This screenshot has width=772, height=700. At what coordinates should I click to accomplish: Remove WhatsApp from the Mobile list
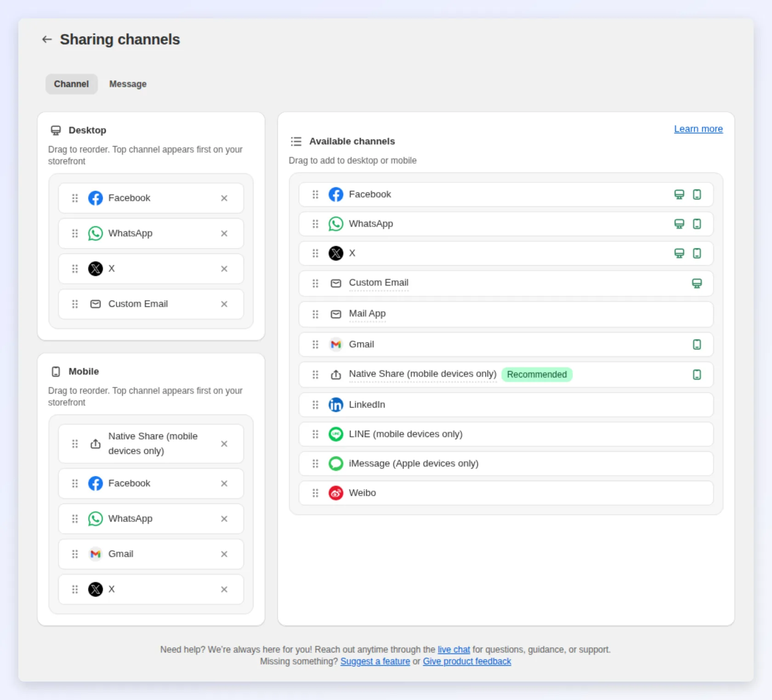point(224,519)
